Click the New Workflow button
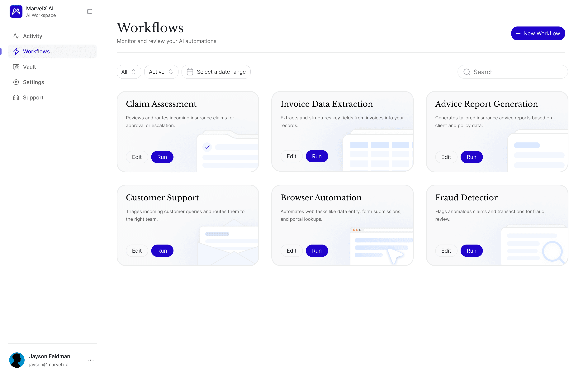 pos(538,34)
